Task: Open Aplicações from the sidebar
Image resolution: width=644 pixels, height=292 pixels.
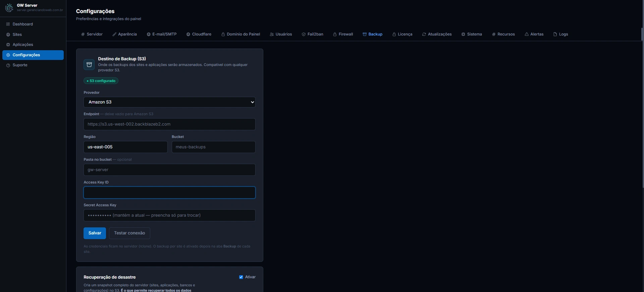Action: pyautogui.click(x=33, y=45)
